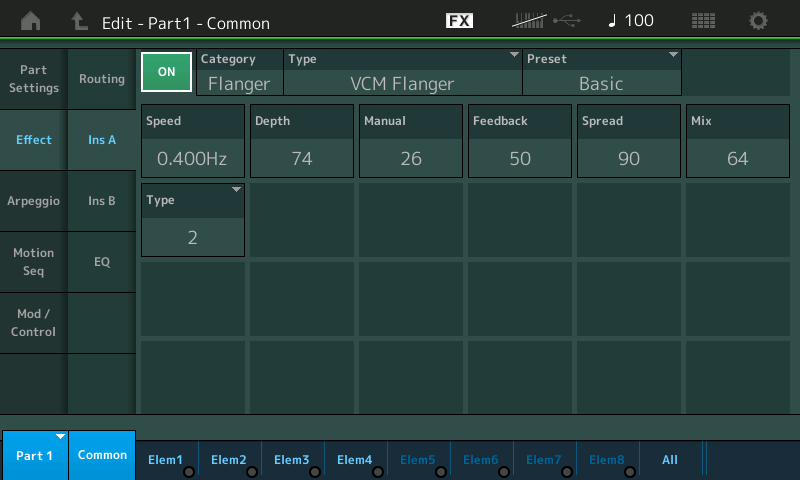The image size is (800, 480).
Task: Toggle Elem7 mute indicator
Action: point(567,472)
